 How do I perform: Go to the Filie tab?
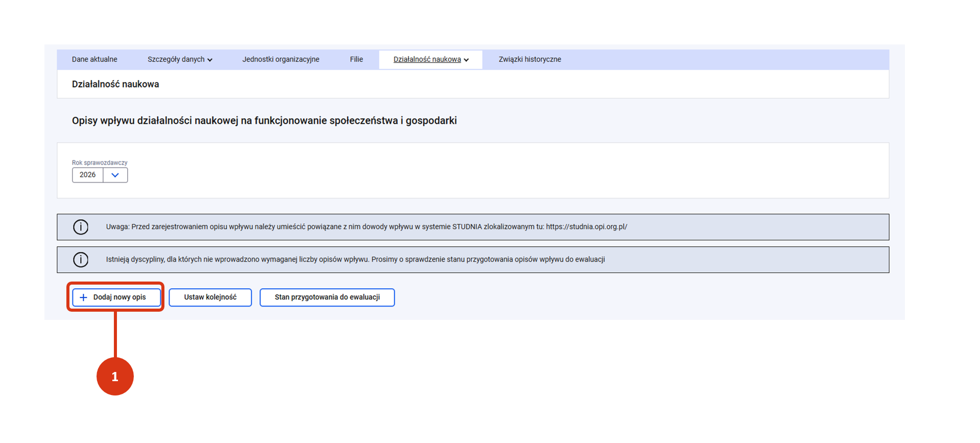(x=356, y=59)
